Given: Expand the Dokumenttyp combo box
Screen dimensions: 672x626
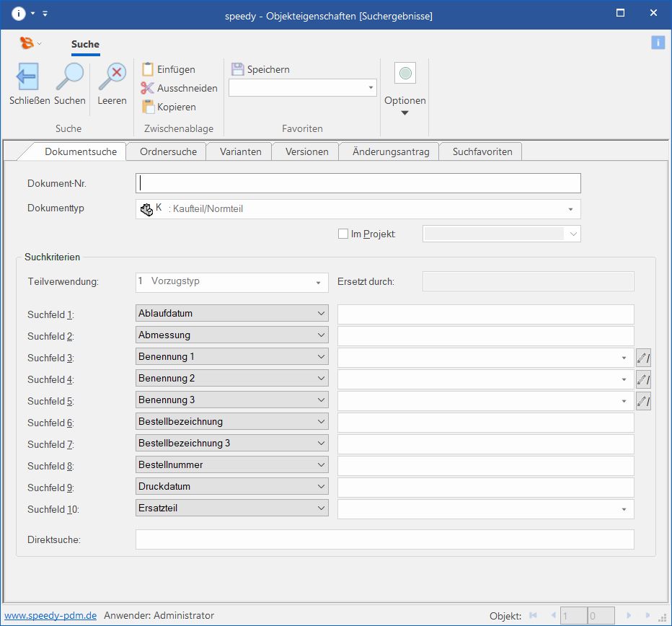Looking at the screenshot, I should pos(570,209).
